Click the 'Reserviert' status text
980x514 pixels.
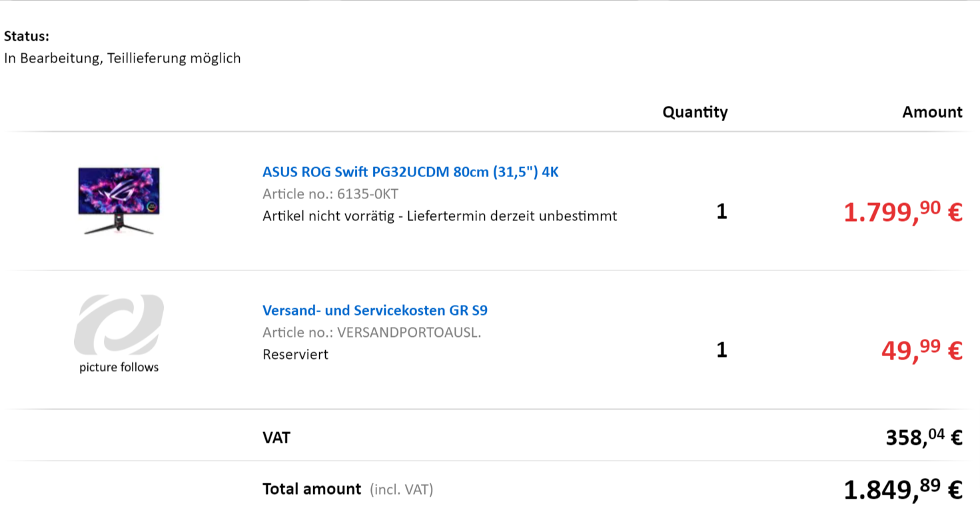[x=295, y=354]
